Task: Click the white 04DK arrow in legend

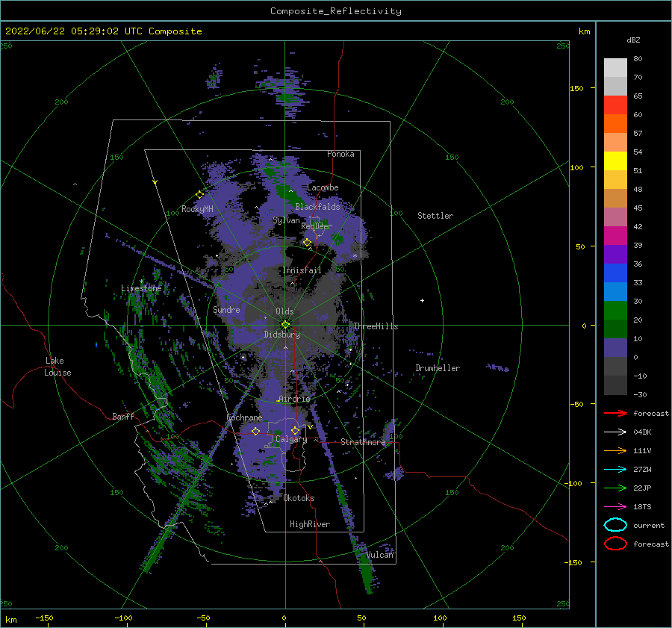Action: (615, 432)
